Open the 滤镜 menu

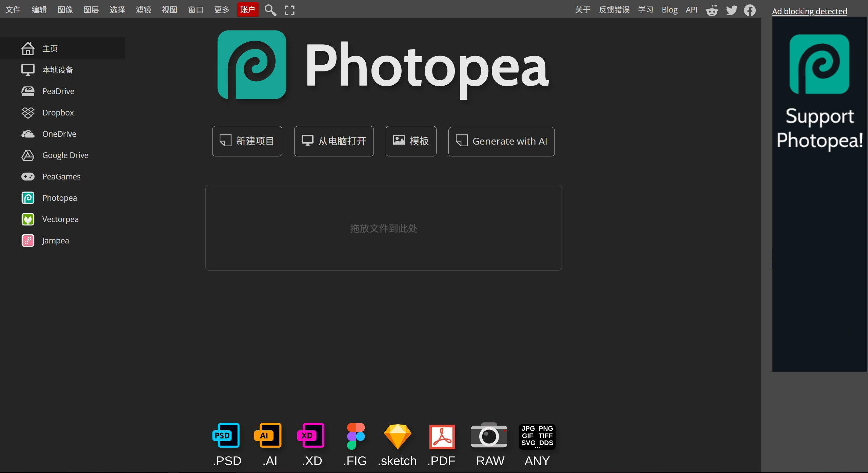pyautogui.click(x=143, y=10)
